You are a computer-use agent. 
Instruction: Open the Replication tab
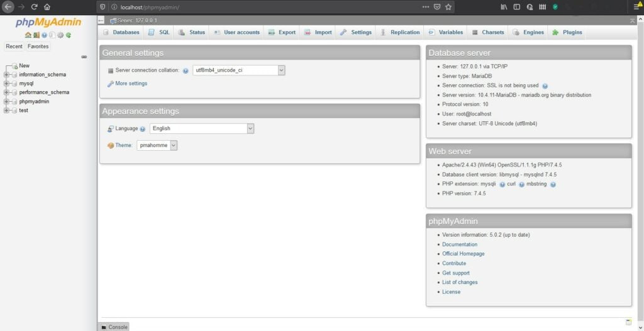click(401, 33)
